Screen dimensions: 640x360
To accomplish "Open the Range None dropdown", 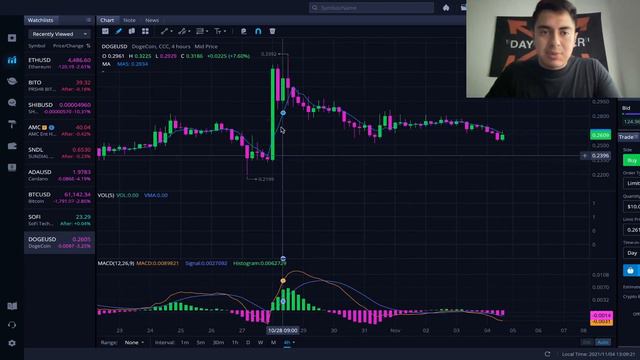I will 134,342.
